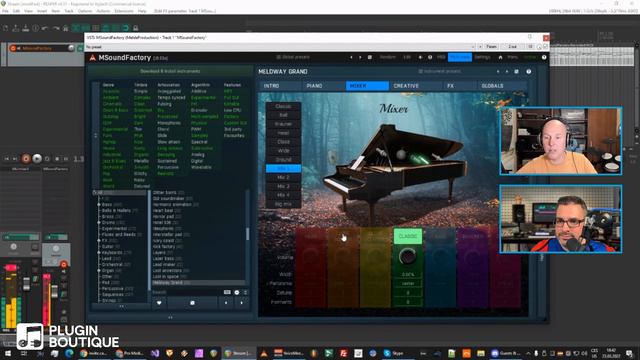Open the Home icon in MSoundFactory toolbar

(500, 58)
